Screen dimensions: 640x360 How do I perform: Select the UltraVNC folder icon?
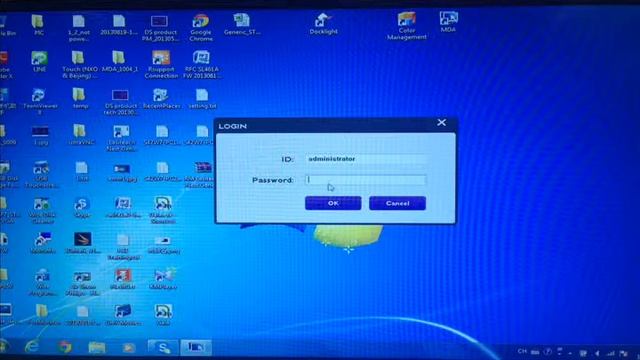tap(81, 135)
